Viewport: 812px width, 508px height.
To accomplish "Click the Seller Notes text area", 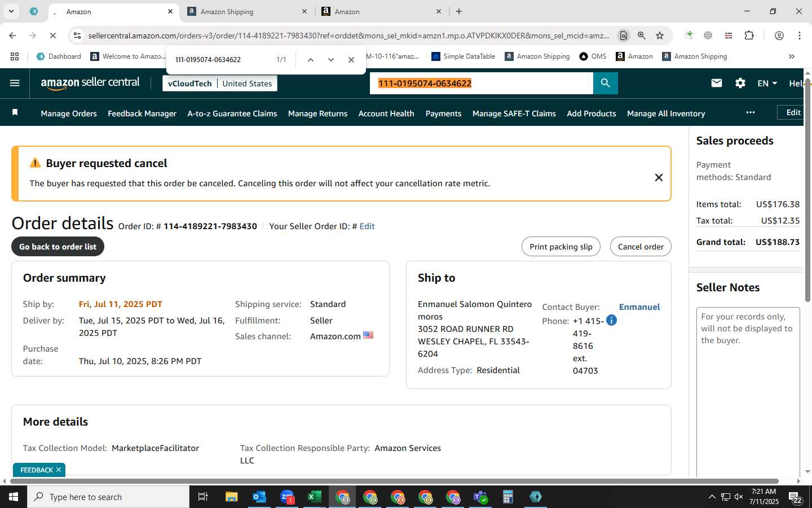I will point(748,392).
